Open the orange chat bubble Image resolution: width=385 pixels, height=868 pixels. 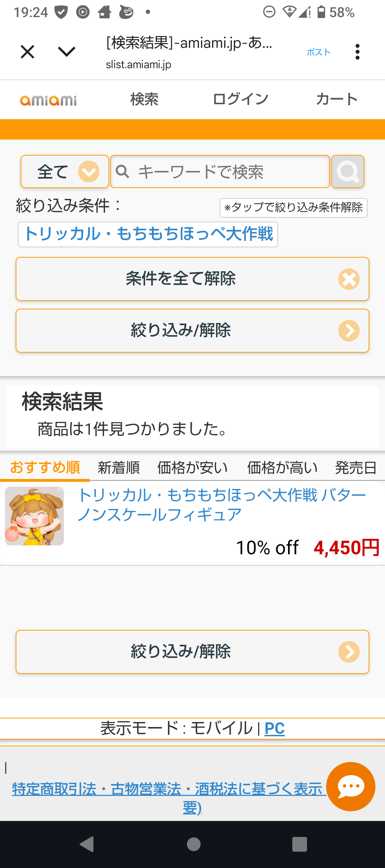point(350,786)
